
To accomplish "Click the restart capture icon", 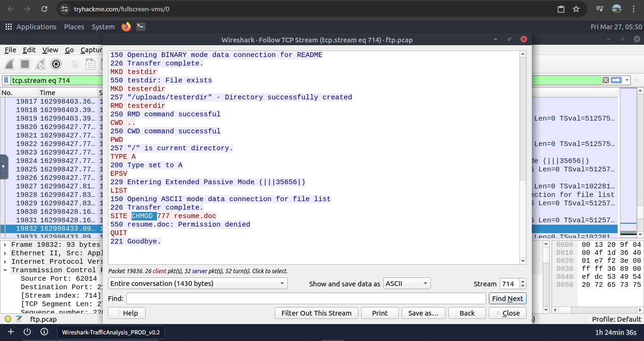I will (x=41, y=64).
